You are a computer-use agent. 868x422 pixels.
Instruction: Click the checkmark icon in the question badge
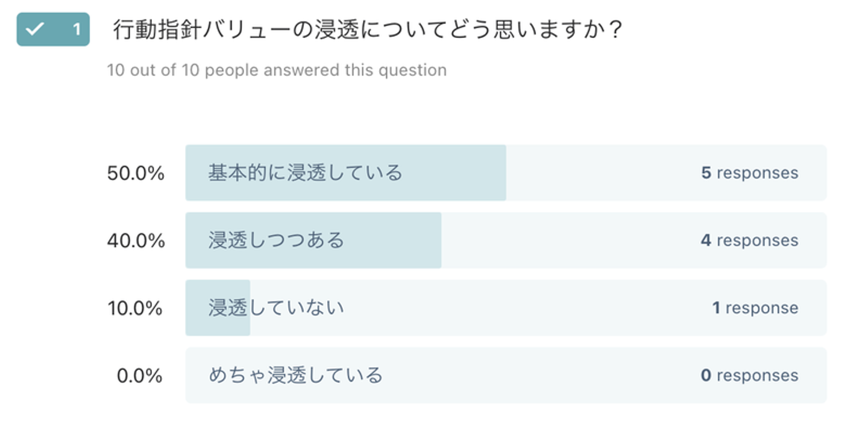[36, 30]
